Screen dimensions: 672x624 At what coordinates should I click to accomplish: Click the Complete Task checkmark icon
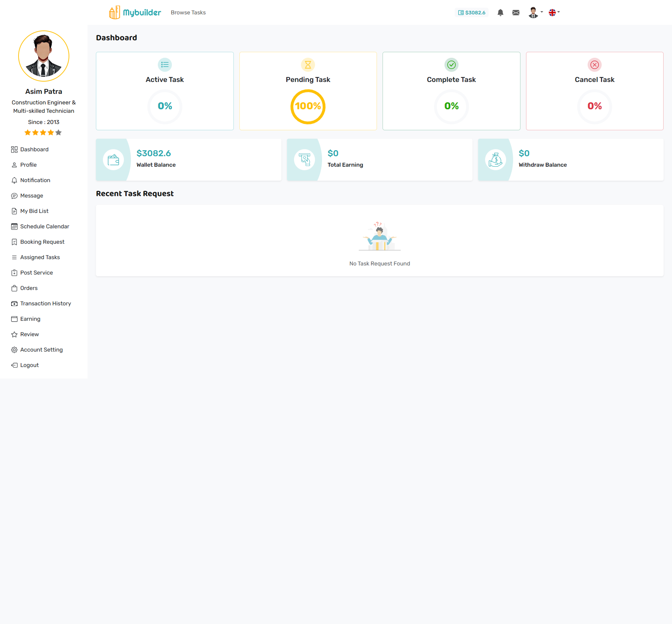point(451,65)
